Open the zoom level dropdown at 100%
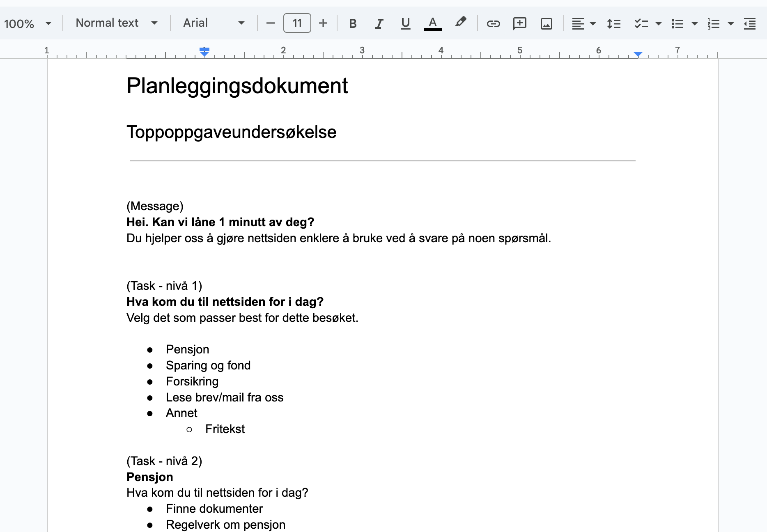Image resolution: width=767 pixels, height=532 pixels. [x=28, y=23]
